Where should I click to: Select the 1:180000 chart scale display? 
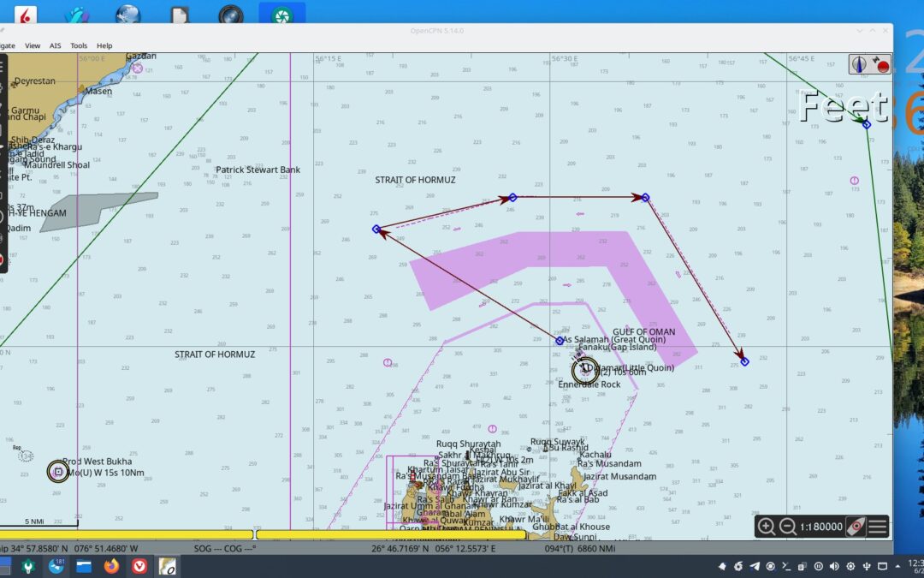pos(820,527)
